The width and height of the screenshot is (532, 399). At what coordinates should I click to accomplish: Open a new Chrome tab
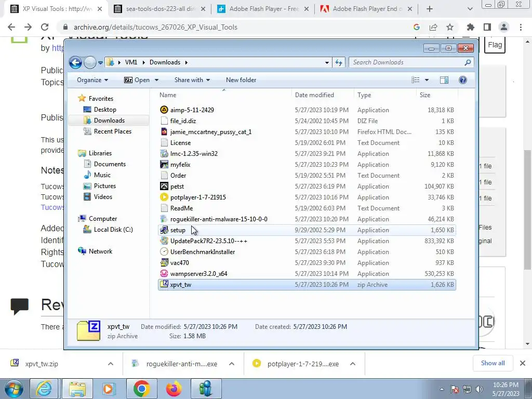pos(430,9)
